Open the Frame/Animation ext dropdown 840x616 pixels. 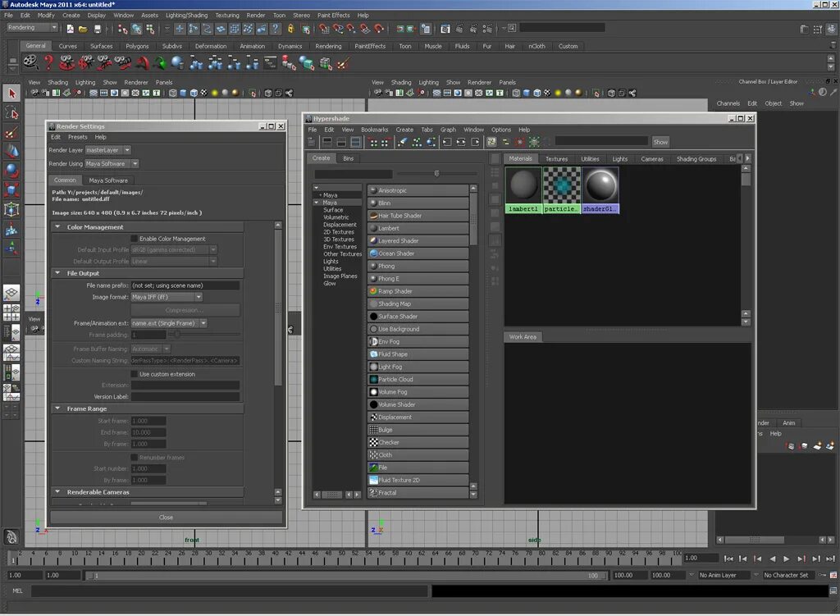(x=169, y=323)
